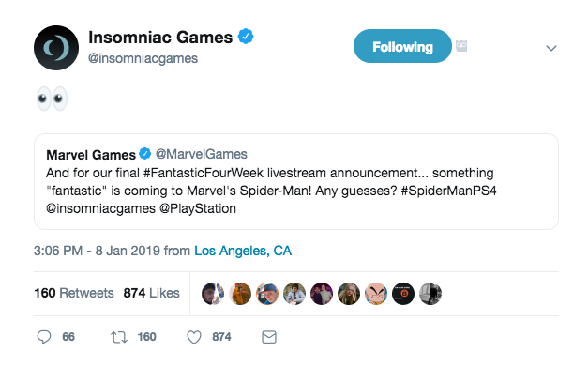Click the Insomniac Games moon avatar
The height and width of the screenshot is (367, 588).
(x=56, y=48)
